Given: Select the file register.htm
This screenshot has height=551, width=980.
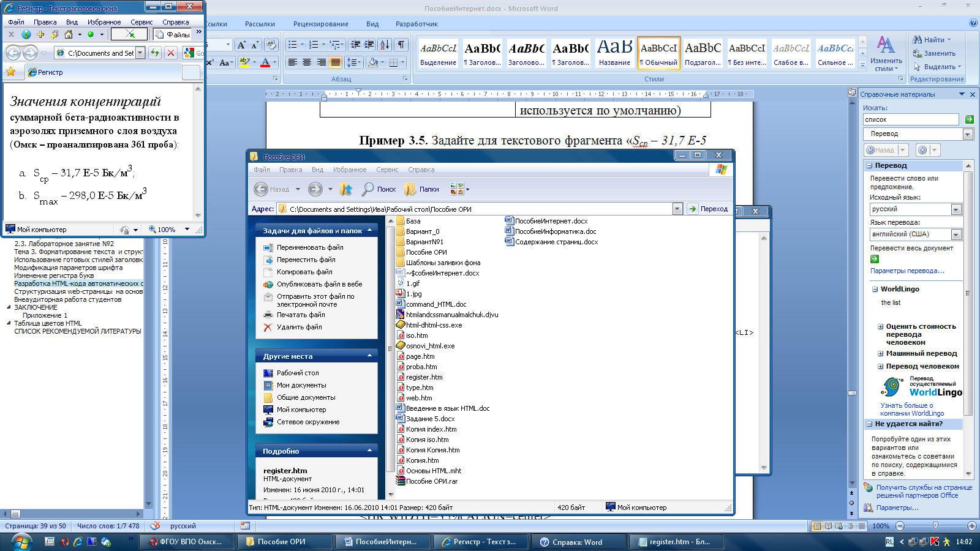Looking at the screenshot, I should (419, 377).
